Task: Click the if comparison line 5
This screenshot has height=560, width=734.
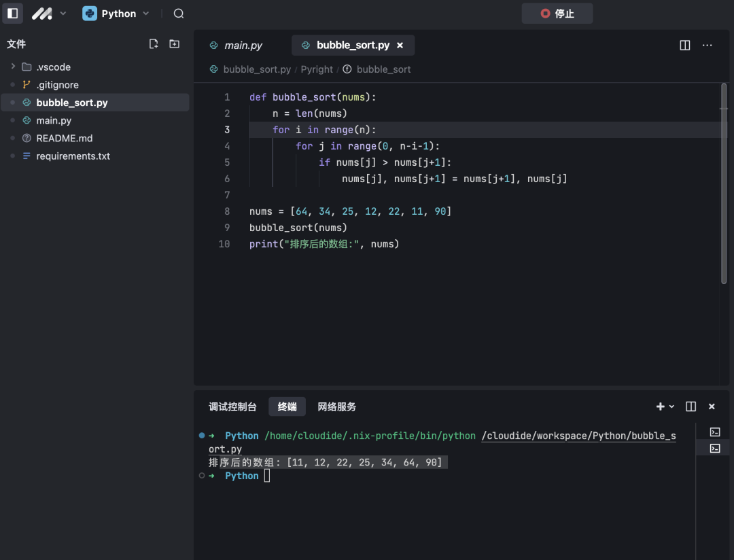Action: pyautogui.click(x=385, y=162)
